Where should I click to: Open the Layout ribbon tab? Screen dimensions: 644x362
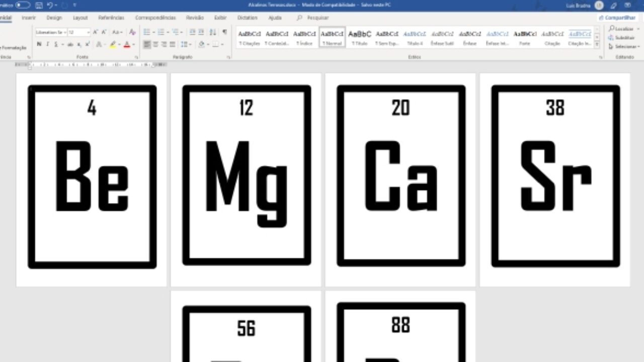80,18
